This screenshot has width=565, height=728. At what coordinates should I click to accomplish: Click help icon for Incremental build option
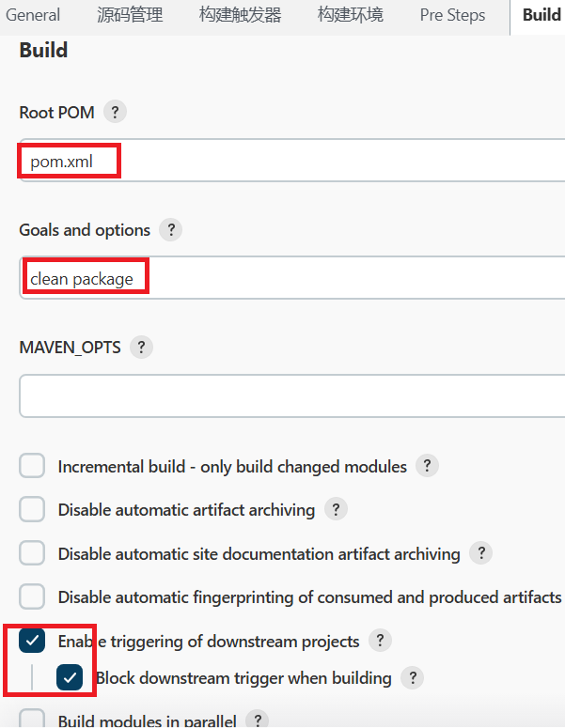coord(427,466)
